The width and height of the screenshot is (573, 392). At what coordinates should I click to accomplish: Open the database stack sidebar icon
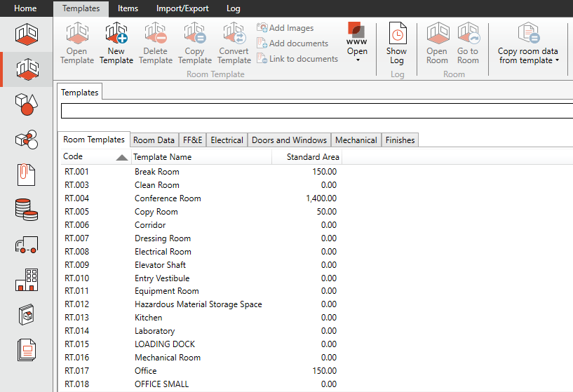coord(26,209)
